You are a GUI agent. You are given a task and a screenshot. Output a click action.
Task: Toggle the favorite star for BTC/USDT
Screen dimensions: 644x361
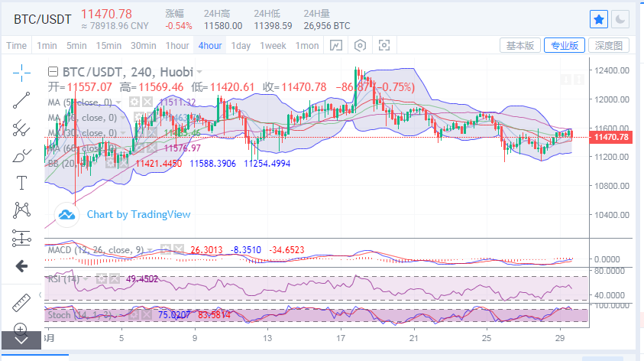click(x=599, y=18)
